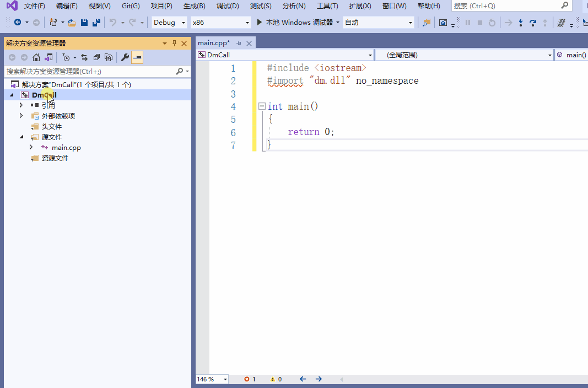Click the Collapse All icon in Solution Explorer
This screenshot has width=588, height=388.
[96, 57]
